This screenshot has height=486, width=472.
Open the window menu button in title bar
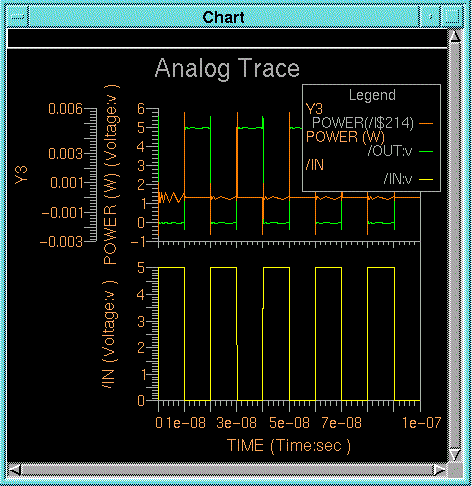click(18, 17)
